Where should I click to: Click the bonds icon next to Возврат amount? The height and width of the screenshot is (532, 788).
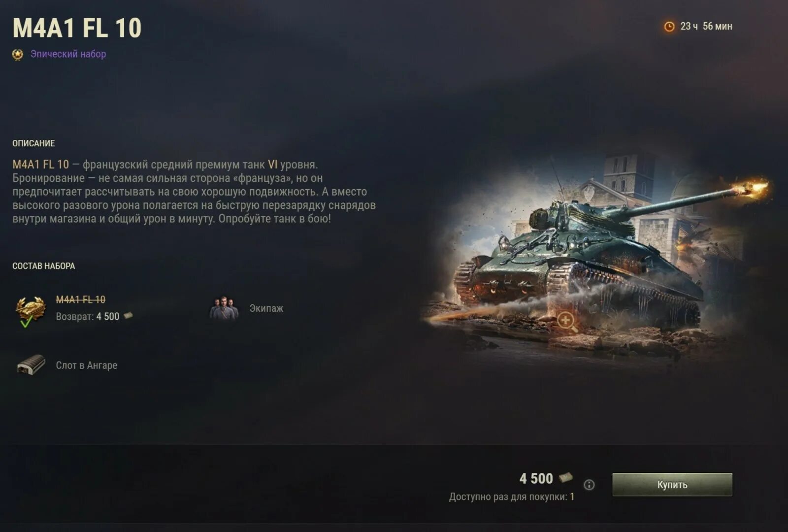click(x=128, y=316)
